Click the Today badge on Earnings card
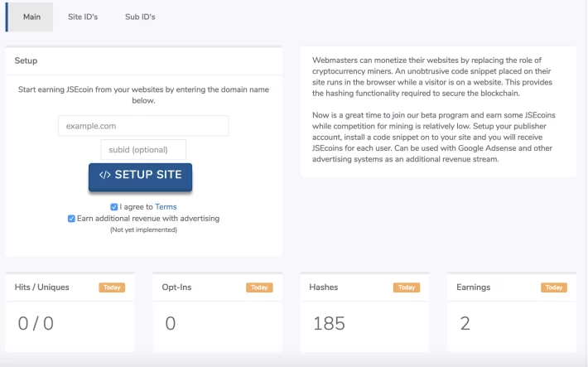This screenshot has height=367, width=588. (x=554, y=287)
